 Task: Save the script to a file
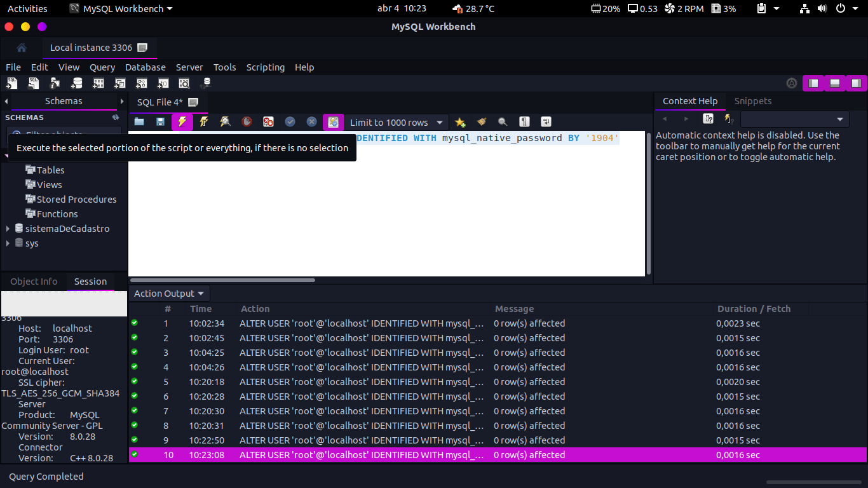point(161,122)
